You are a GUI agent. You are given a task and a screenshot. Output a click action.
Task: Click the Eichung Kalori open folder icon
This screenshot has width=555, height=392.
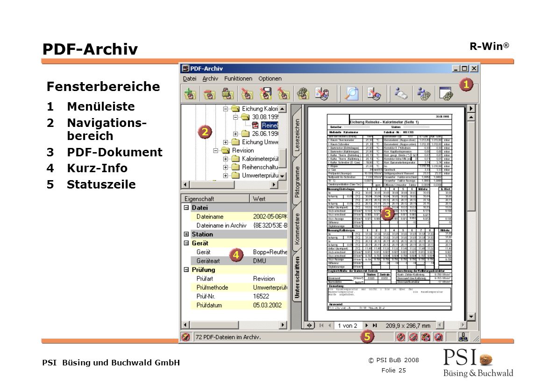(x=235, y=109)
